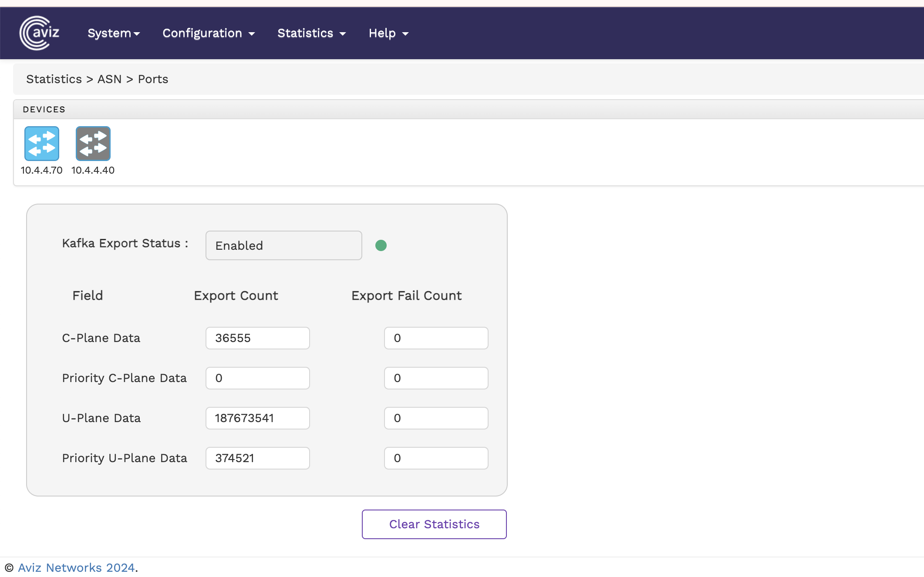This screenshot has height=577, width=924.
Task: Select the 10.4.4.70 device icon
Action: click(42, 144)
